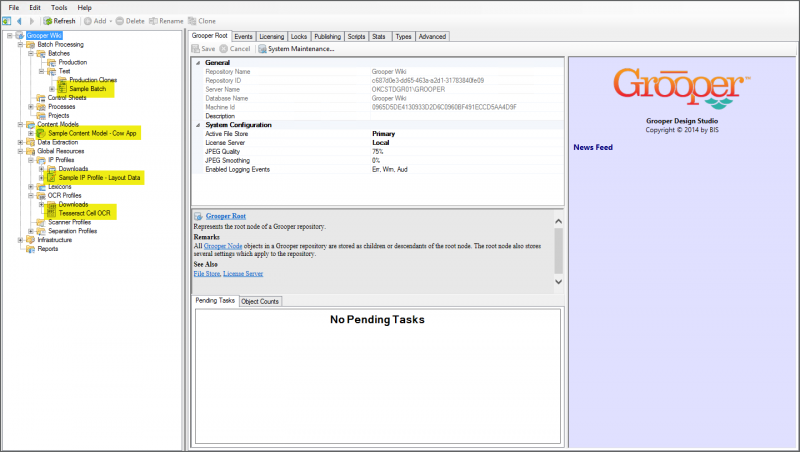
Task: Select the Pending Tasks tab
Action: click(215, 300)
